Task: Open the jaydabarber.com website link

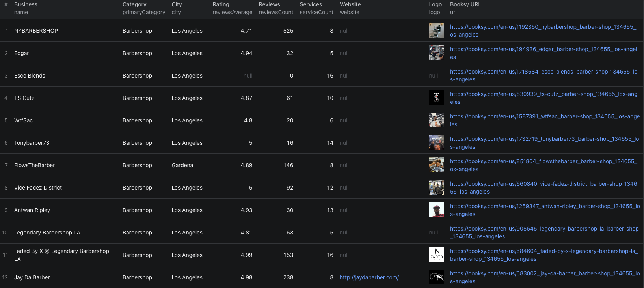Action: pyautogui.click(x=369, y=277)
